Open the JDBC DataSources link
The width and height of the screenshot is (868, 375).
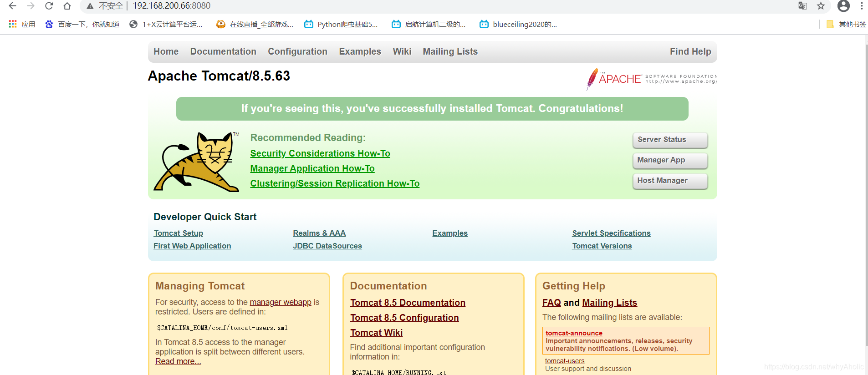[327, 246]
